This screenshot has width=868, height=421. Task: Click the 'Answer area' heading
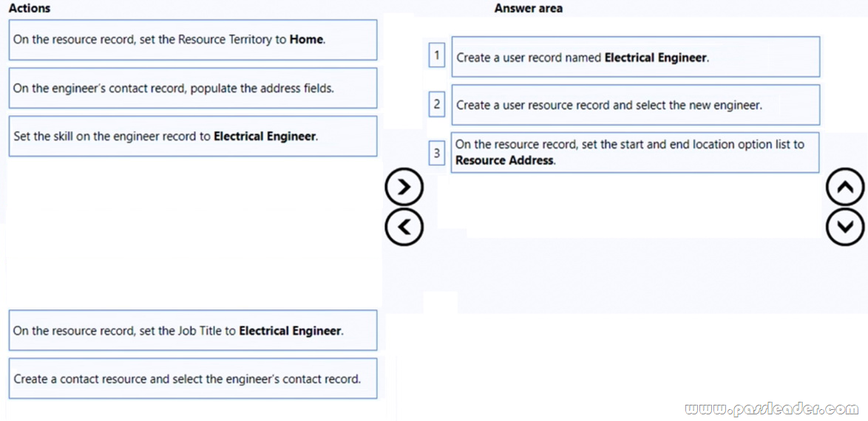coord(528,9)
